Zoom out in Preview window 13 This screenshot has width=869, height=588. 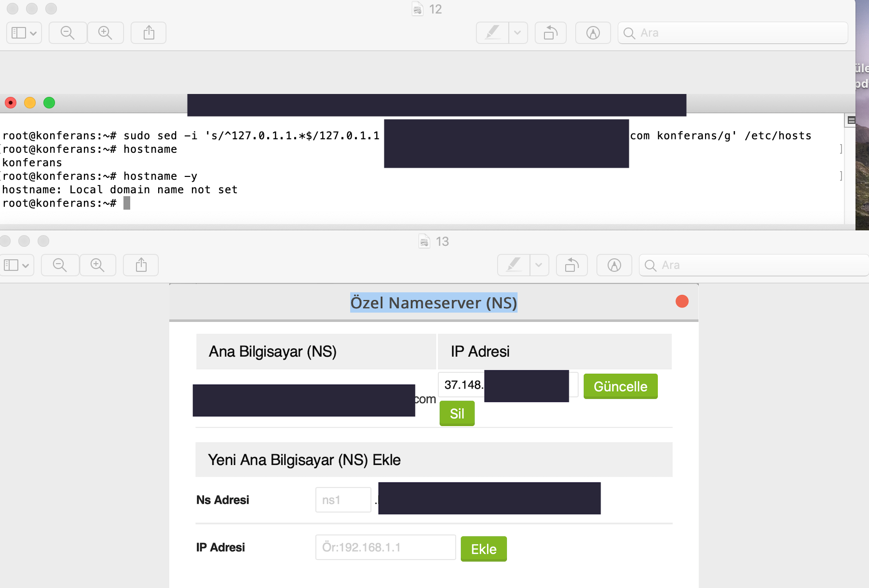(60, 265)
